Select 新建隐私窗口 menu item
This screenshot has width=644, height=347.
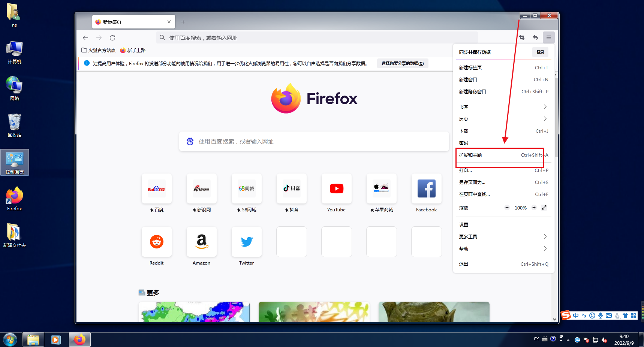[503, 91]
